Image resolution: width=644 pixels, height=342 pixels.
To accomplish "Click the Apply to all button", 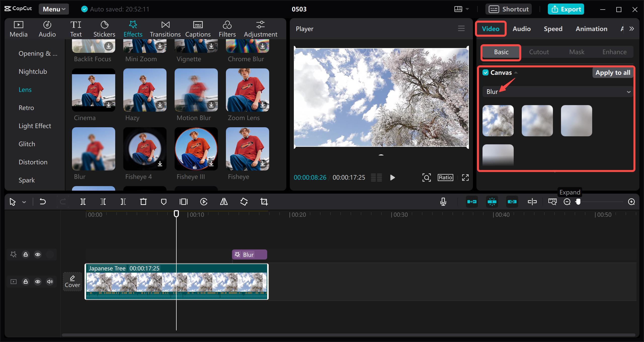I will click(x=613, y=73).
